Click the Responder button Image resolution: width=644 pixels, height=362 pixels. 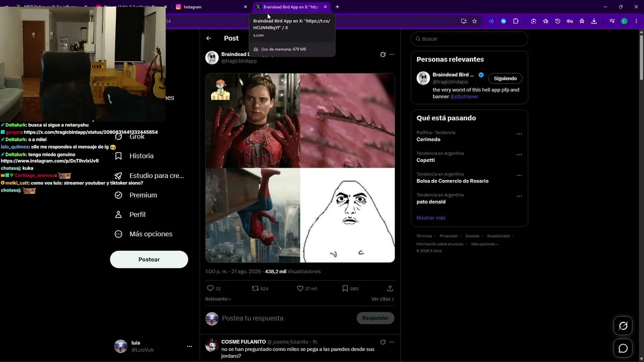click(375, 318)
